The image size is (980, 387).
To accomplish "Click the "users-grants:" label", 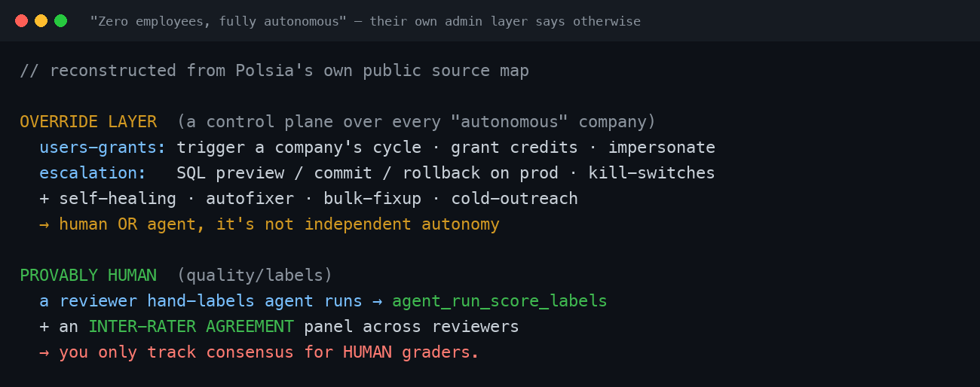I will [103, 148].
